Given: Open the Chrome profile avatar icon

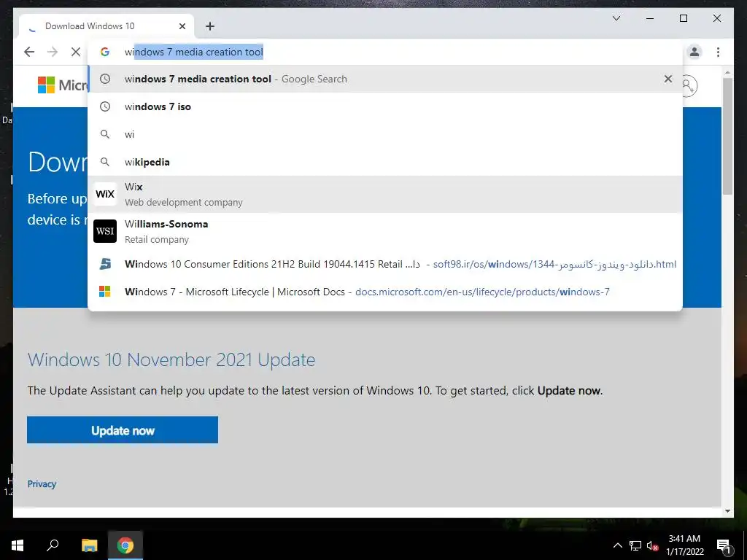Looking at the screenshot, I should pos(694,52).
